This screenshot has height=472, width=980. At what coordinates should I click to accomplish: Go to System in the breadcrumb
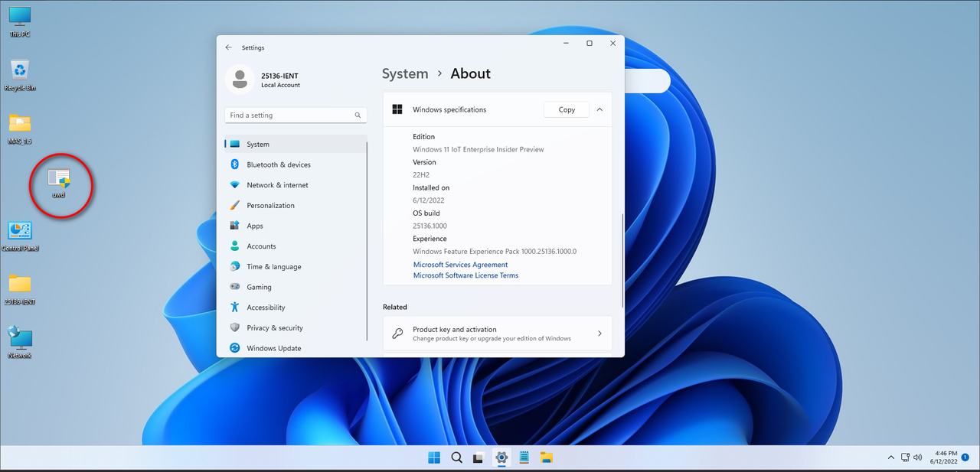pos(405,73)
